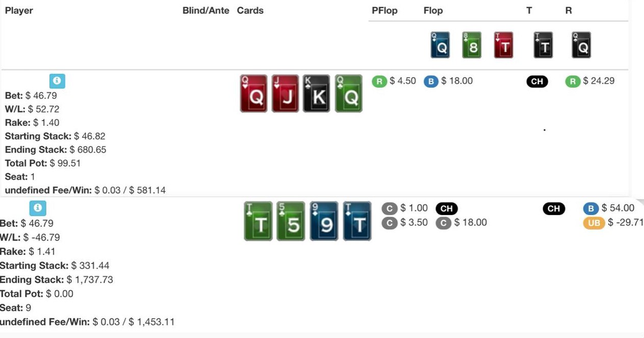This screenshot has height=338, width=644.
Task: Click the Blind/Ante column header
Action: [206, 11]
